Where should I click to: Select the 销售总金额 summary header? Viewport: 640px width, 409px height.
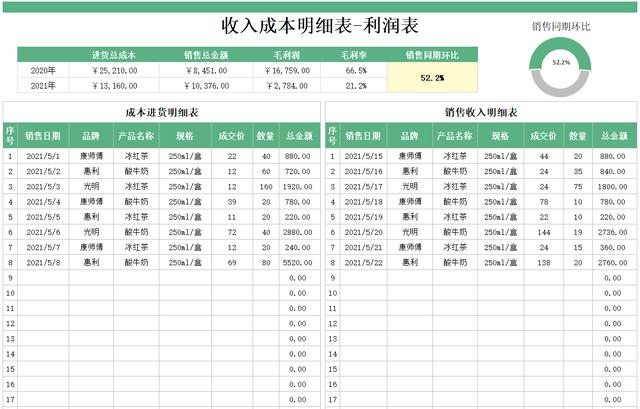pos(206,55)
